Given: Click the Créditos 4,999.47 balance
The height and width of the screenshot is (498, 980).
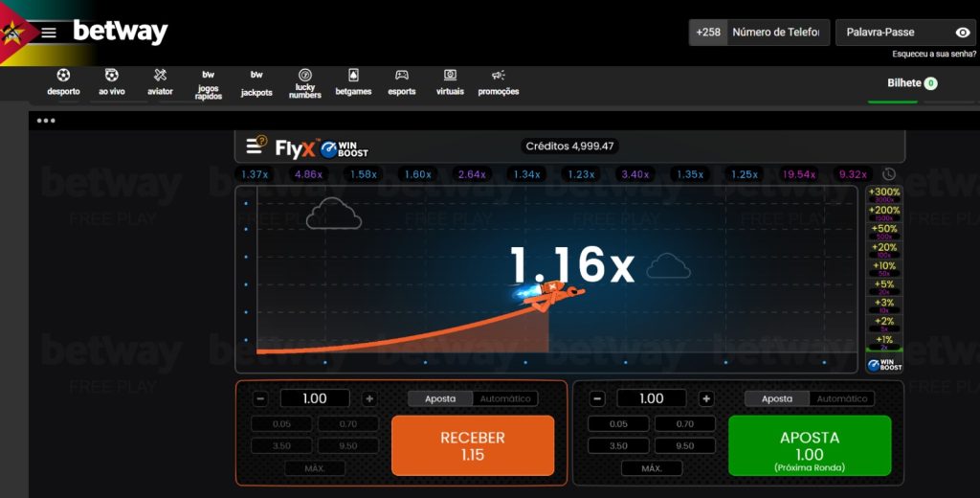Looking at the screenshot, I should (x=569, y=147).
